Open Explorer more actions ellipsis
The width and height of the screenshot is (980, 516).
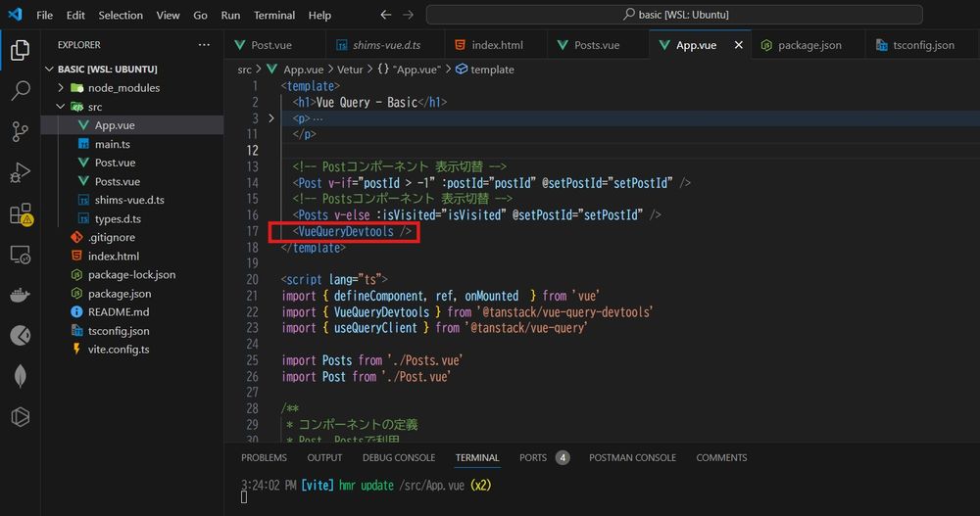[x=204, y=45]
